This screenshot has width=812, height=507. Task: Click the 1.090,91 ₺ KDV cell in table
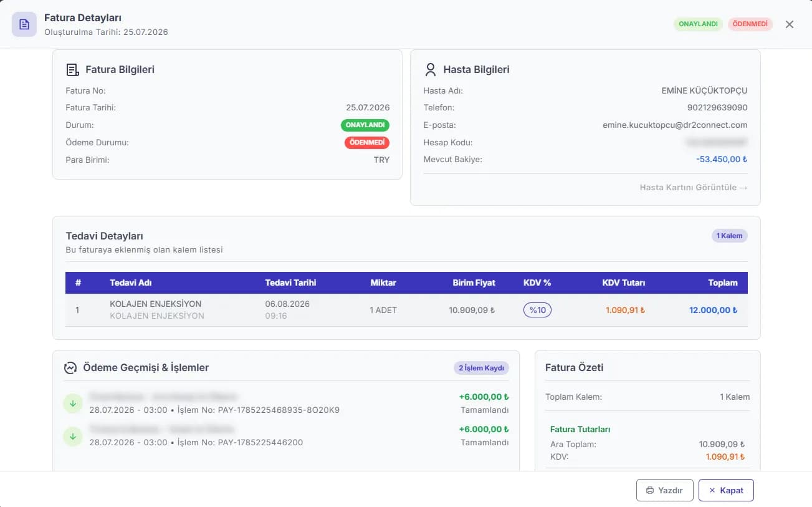coord(625,310)
